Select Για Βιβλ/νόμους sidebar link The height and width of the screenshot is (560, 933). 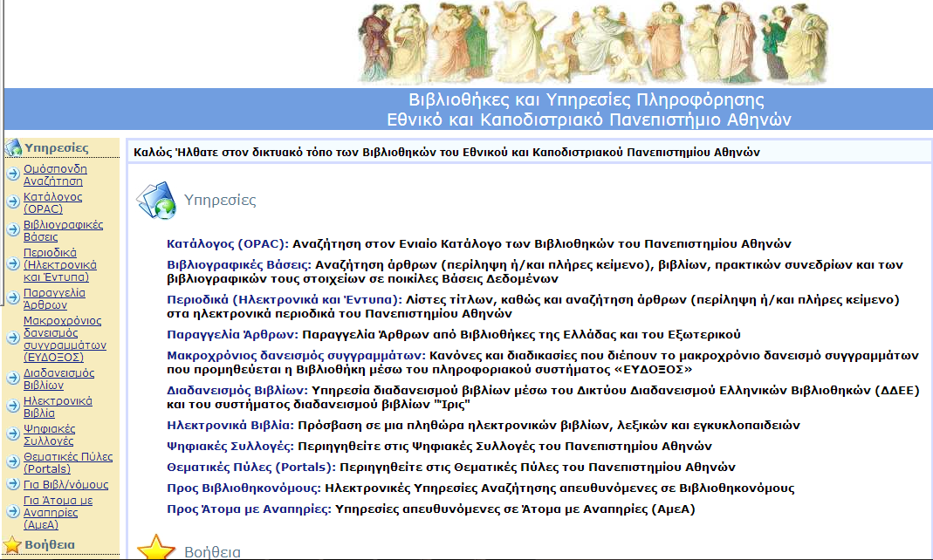coord(66,484)
